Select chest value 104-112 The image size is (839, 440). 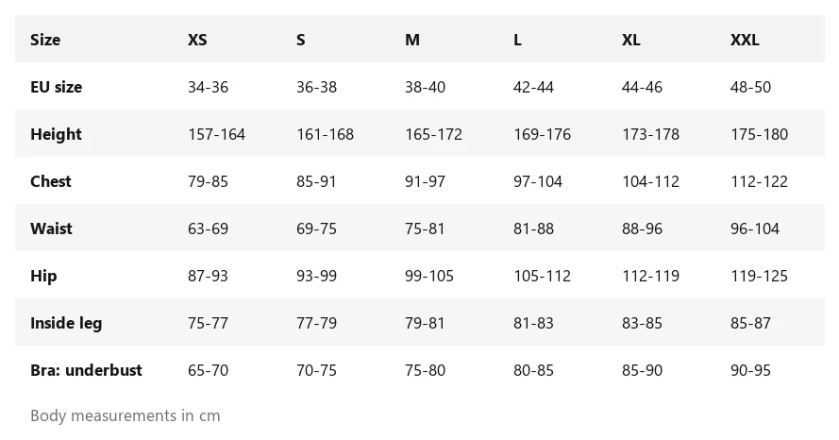click(x=651, y=181)
